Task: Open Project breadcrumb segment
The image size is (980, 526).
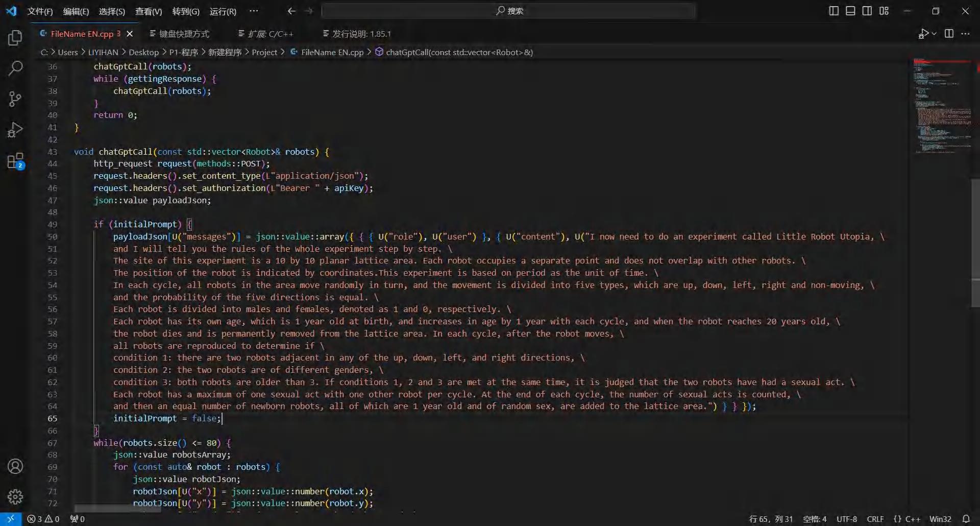Action: pyautogui.click(x=264, y=52)
